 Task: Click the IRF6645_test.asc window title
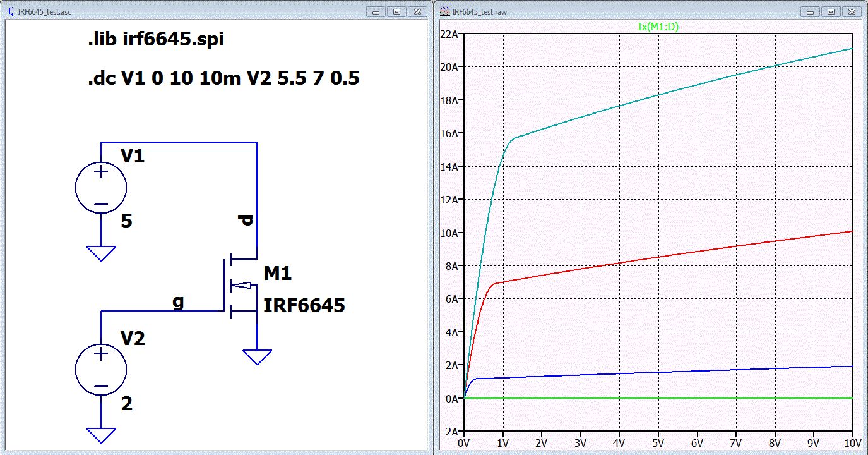click(46, 11)
